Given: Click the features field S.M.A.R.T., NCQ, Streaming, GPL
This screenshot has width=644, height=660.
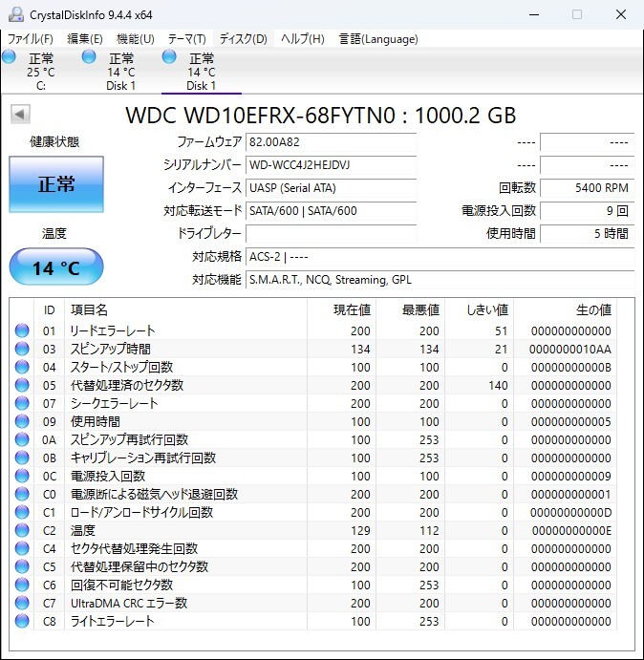Looking at the screenshot, I should pos(440,280).
